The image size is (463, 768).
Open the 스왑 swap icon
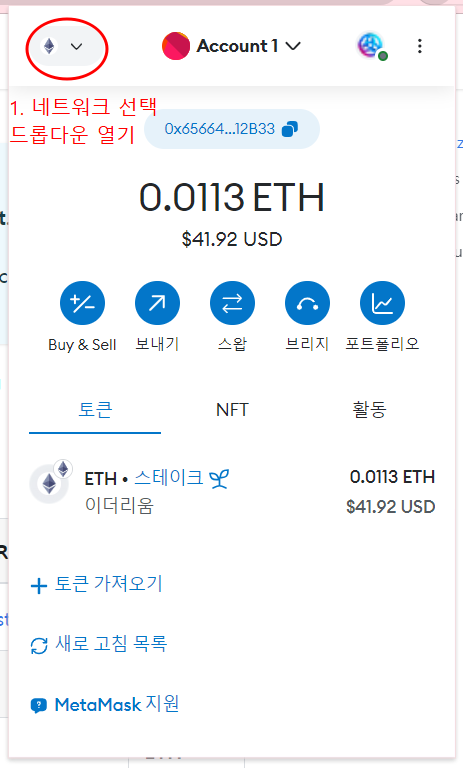click(x=232, y=303)
